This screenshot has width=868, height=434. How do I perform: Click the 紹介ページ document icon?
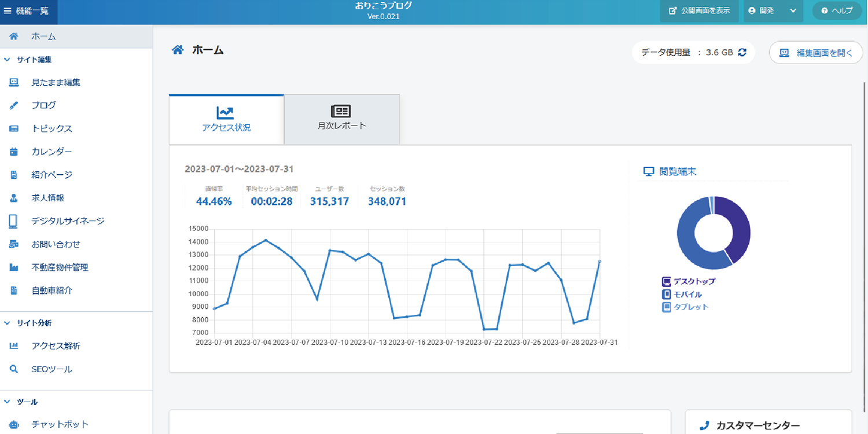pos(14,175)
